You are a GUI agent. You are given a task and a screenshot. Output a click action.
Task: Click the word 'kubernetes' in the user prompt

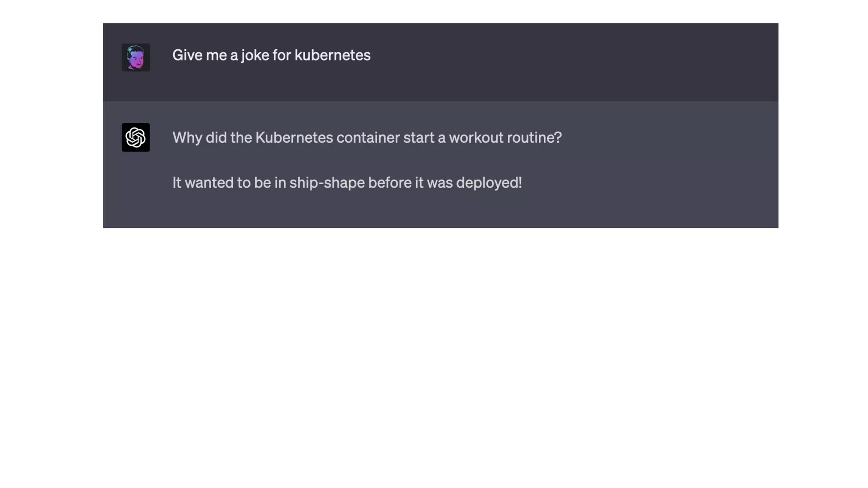(x=332, y=55)
